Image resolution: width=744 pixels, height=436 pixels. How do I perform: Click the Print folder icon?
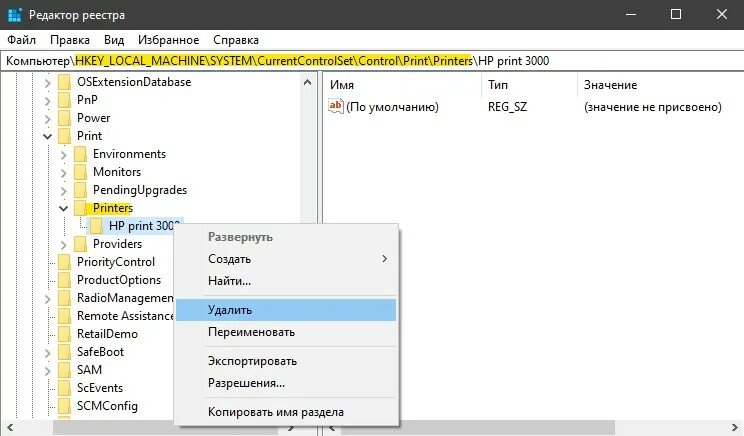pos(65,136)
